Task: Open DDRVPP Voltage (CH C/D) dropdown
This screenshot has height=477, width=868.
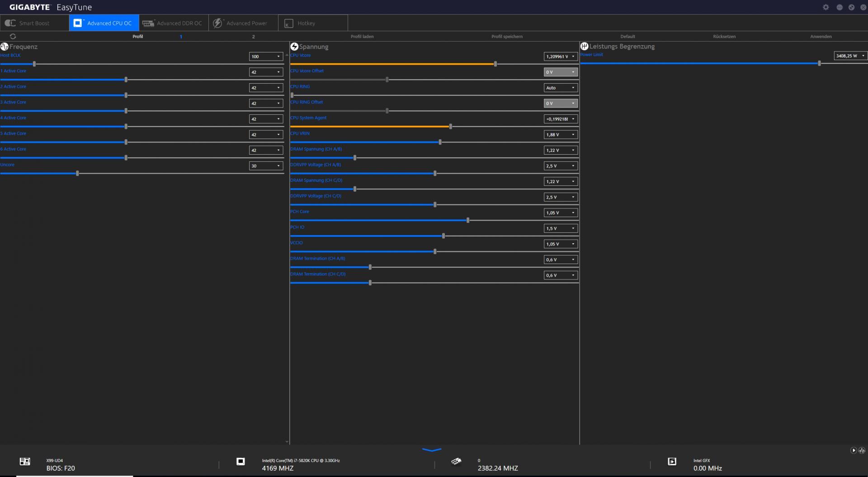Action: click(x=561, y=197)
